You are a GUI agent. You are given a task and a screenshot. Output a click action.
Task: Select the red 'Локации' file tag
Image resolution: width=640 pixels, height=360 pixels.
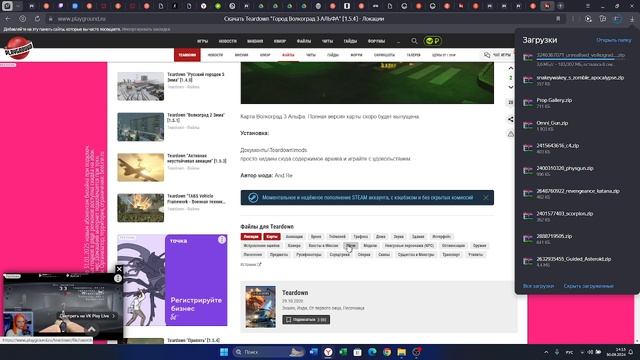[251, 237]
